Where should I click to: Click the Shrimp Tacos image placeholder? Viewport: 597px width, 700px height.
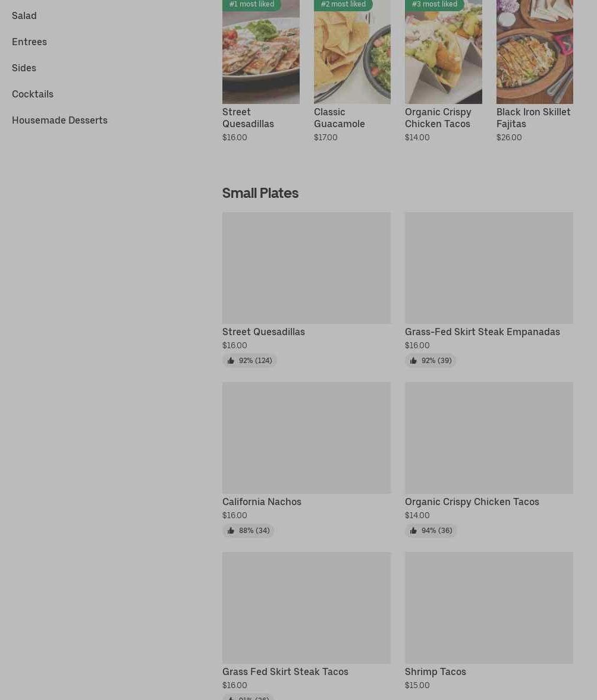coord(489,607)
